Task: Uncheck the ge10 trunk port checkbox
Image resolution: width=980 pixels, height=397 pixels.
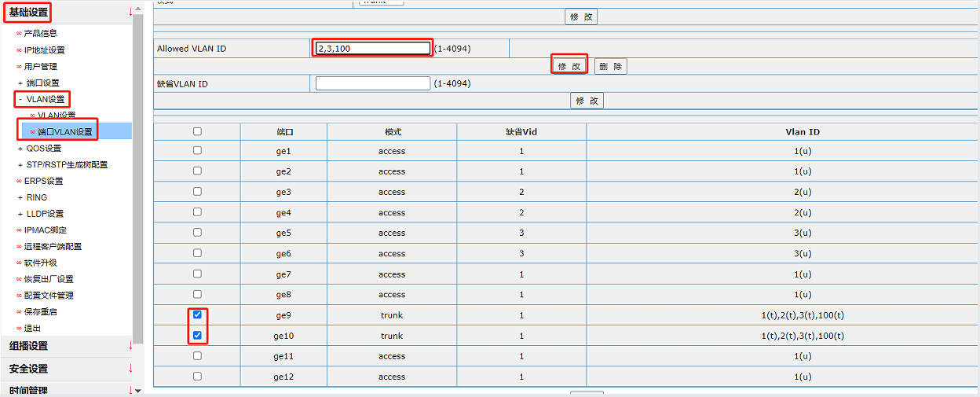Action: (197, 335)
